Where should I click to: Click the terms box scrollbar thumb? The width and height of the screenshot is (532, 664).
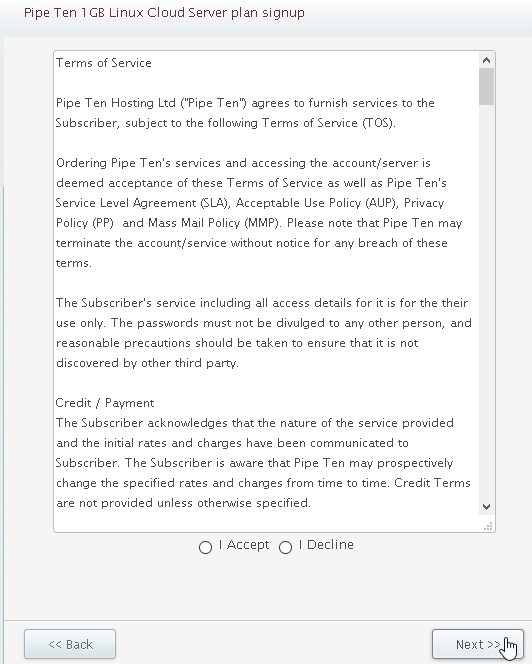click(x=486, y=86)
